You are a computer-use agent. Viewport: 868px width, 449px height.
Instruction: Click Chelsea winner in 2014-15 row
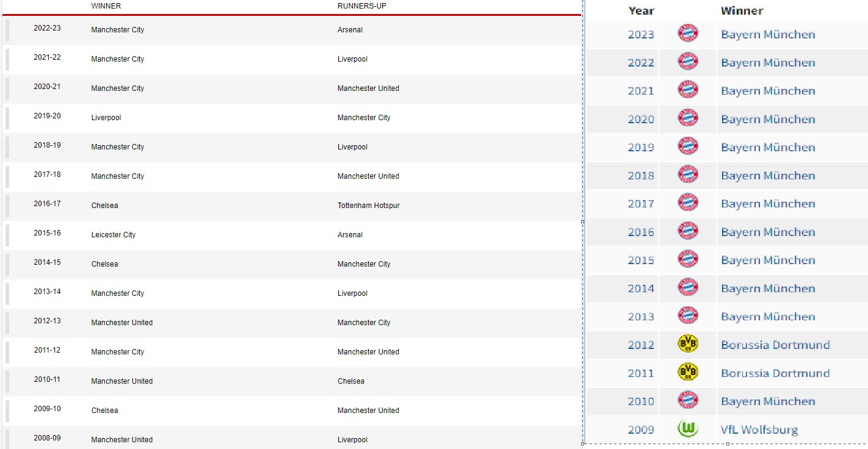point(104,264)
